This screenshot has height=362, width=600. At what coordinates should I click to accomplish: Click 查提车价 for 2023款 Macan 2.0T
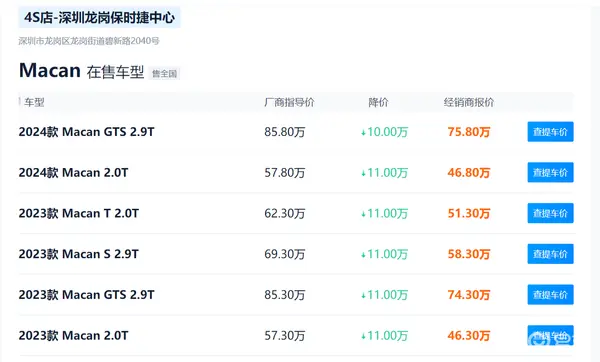click(550, 335)
